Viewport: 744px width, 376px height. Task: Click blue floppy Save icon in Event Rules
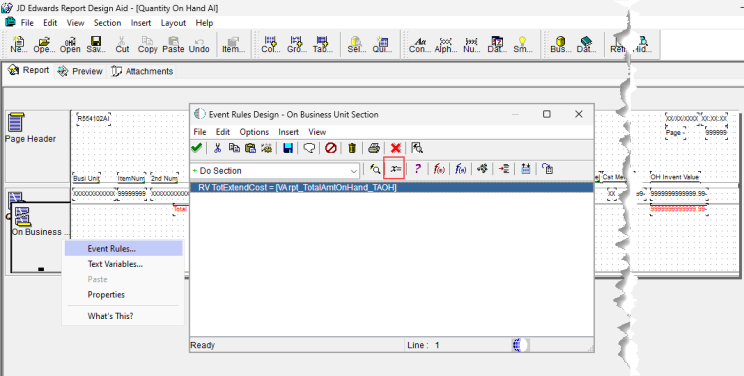(x=288, y=148)
